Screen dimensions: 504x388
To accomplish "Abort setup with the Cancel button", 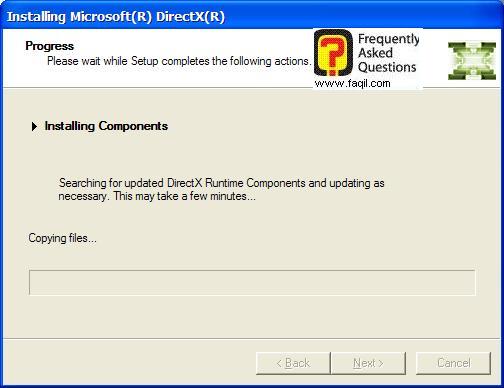I will click(x=453, y=363).
